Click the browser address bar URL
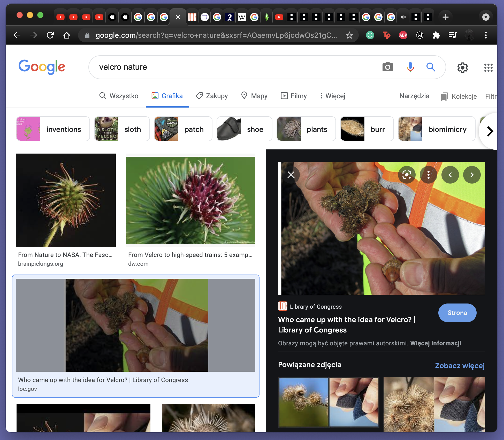 216,35
